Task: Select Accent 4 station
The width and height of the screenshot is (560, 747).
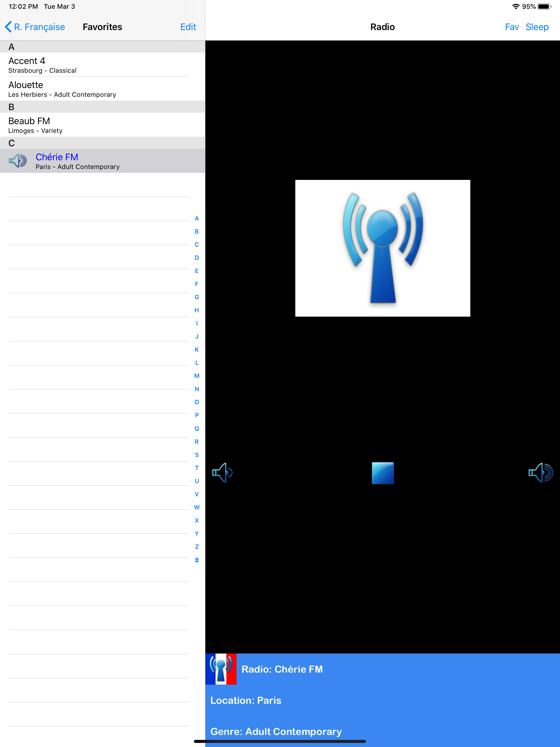Action: (102, 65)
